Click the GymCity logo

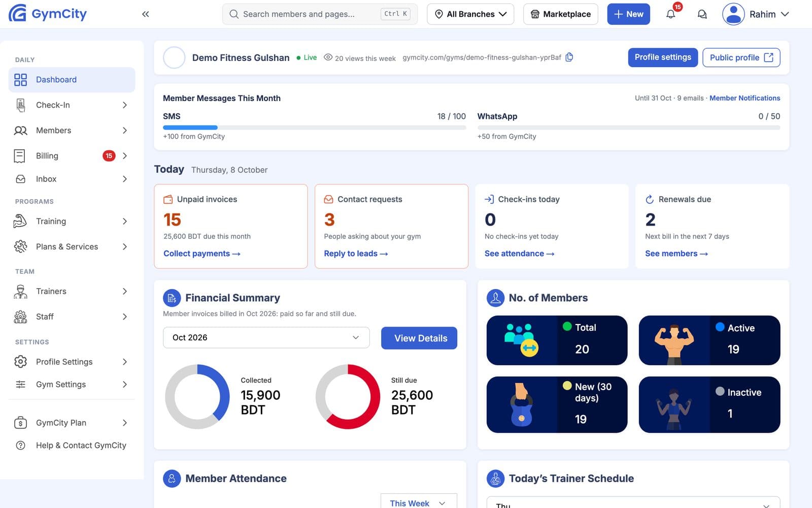pyautogui.click(x=48, y=14)
